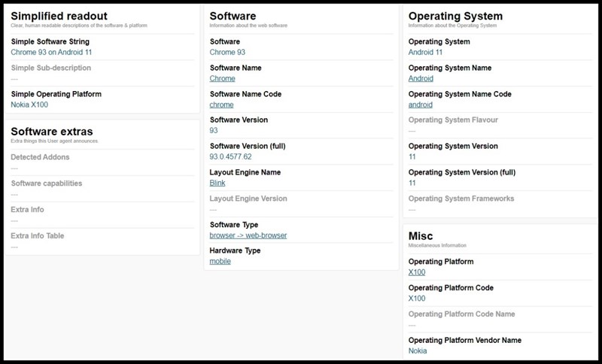
Task: Open the X100 Operating Platform link
Action: [417, 272]
